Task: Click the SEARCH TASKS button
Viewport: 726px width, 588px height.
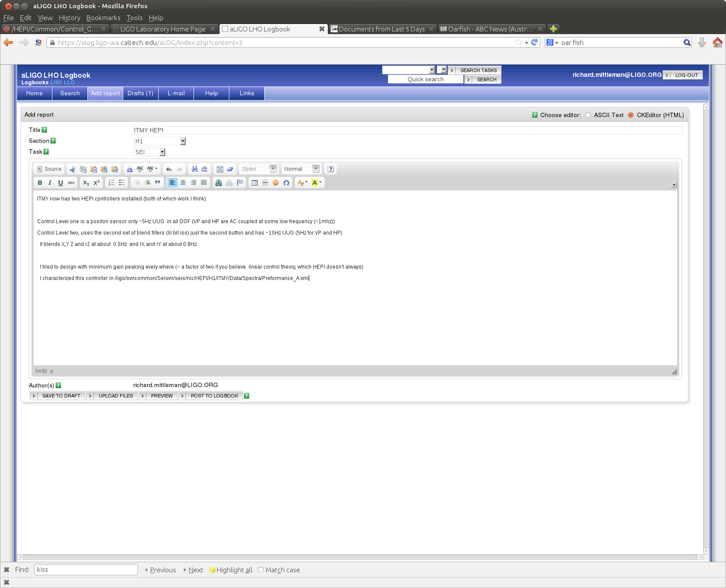Action: coord(474,70)
